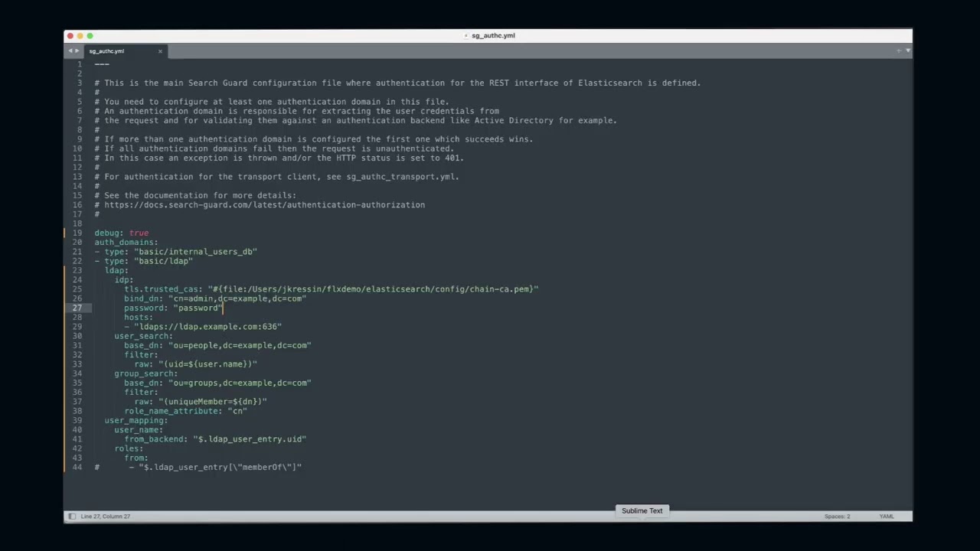Click the comment about HTTP status 401

pos(279,158)
